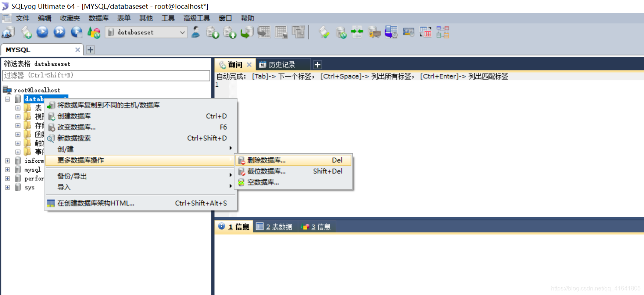Open the 收藏夹 menu

coord(70,18)
